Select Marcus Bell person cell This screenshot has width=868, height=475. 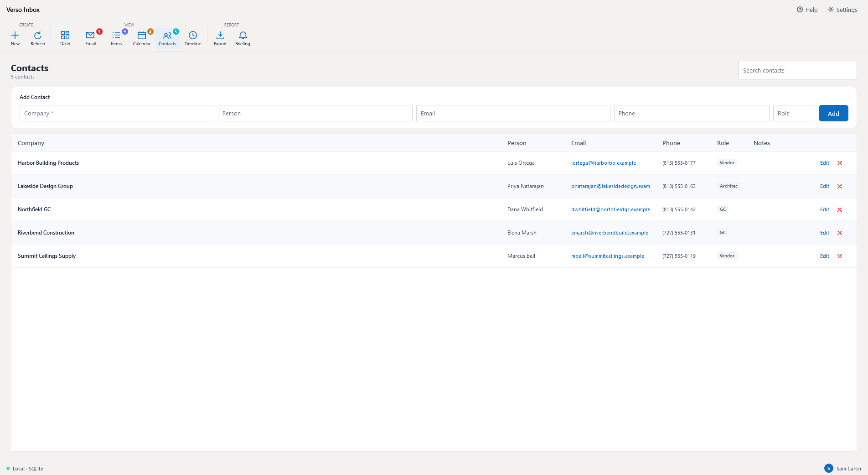[521, 256]
